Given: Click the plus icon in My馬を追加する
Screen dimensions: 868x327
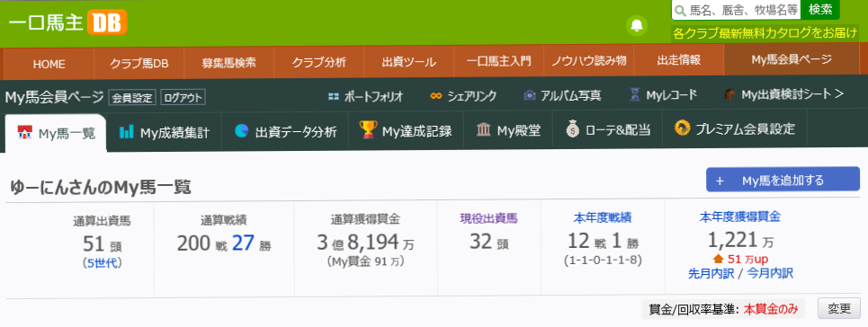Looking at the screenshot, I should [720, 181].
